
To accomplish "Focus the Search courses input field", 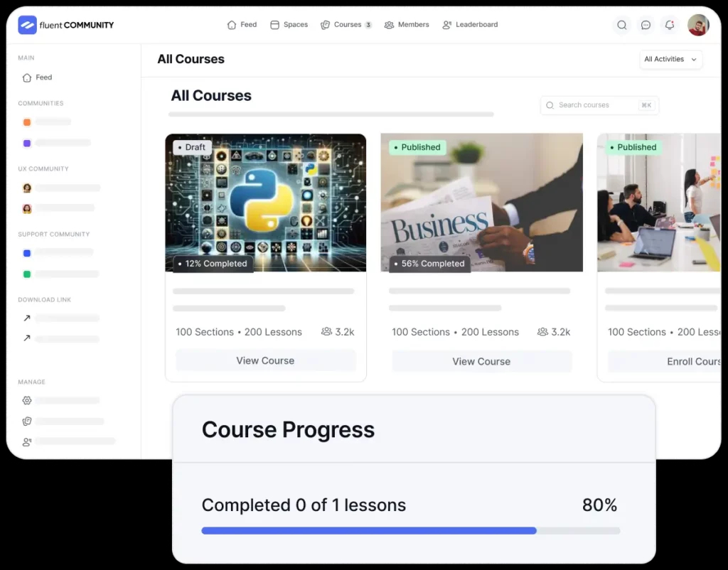I will click(599, 105).
